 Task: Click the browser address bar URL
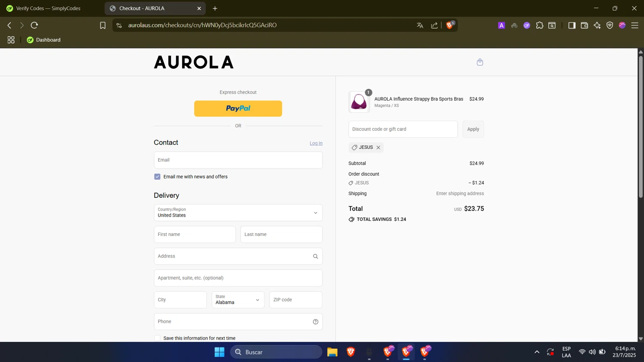pyautogui.click(x=202, y=25)
